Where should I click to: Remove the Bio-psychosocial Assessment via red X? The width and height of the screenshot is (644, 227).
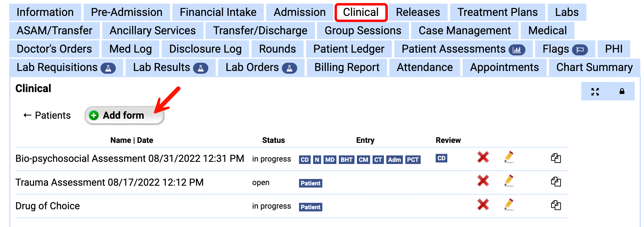pos(483,158)
